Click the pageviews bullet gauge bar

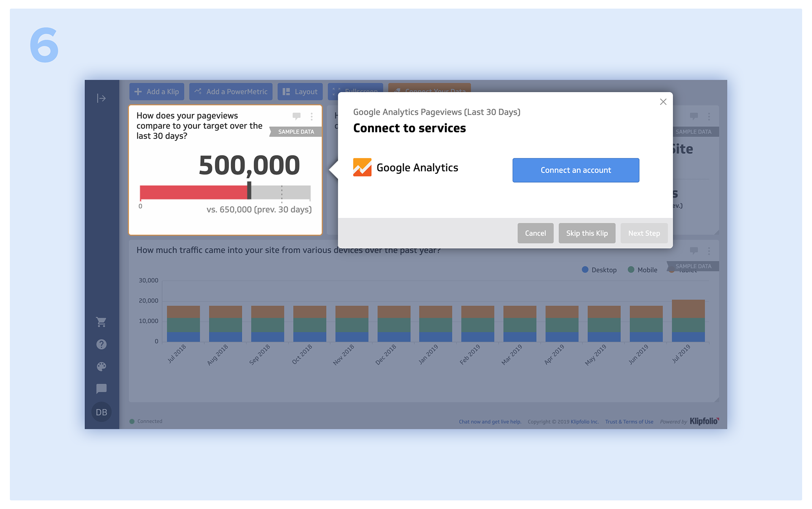pyautogui.click(x=225, y=192)
